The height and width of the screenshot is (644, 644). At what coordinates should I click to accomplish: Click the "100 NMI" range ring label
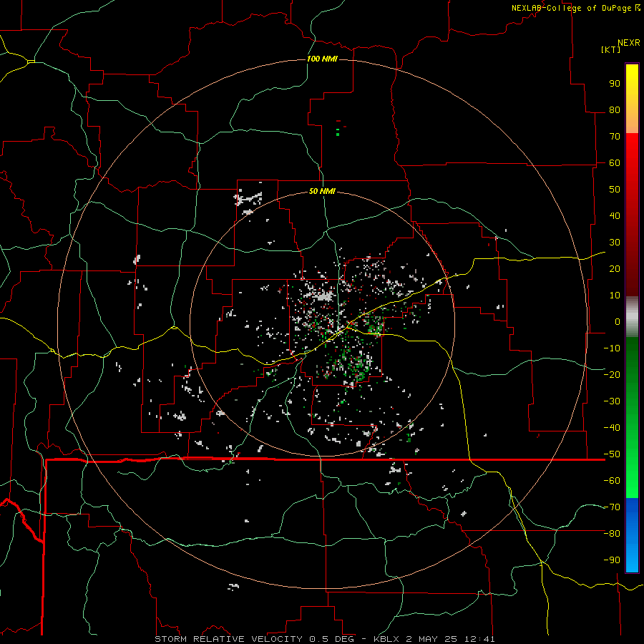[322, 59]
